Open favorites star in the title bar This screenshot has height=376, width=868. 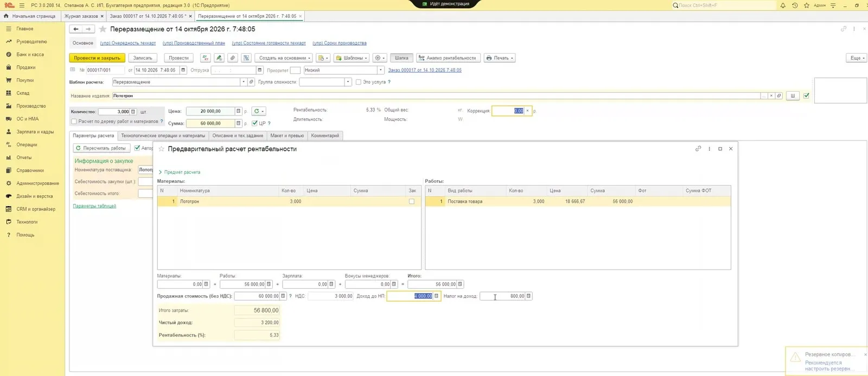point(807,5)
